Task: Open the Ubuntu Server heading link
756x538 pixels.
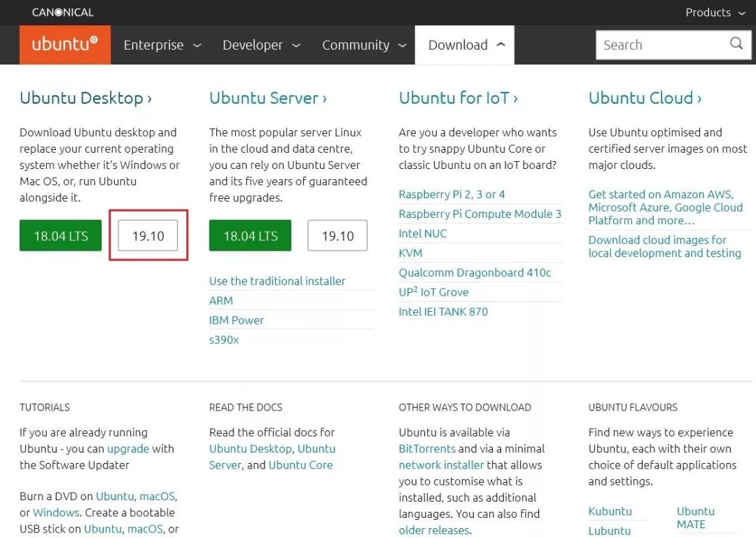Action: [267, 98]
